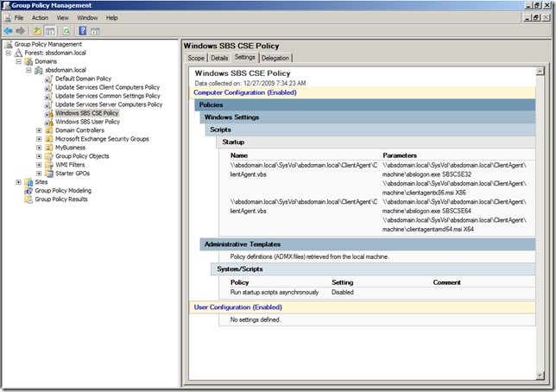556x392 pixels.
Task: Expand the Group Policy Objects node
Action: 39,156
